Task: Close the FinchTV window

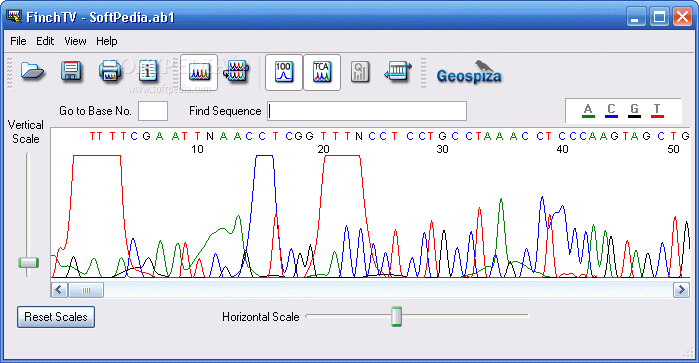Action: (x=683, y=17)
